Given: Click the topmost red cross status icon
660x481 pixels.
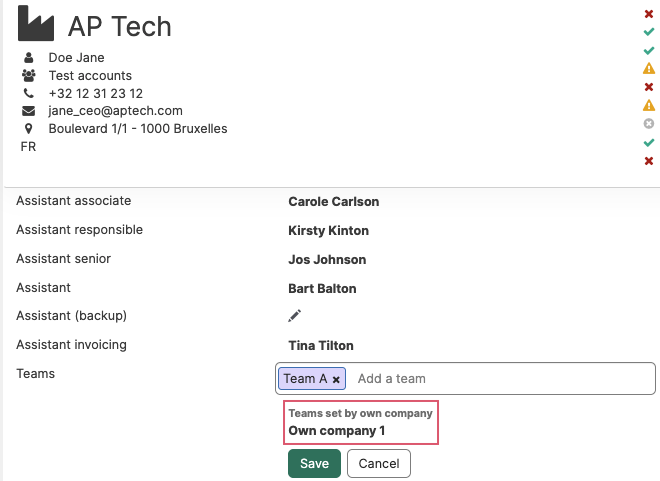Looking at the screenshot, I should (x=649, y=14).
